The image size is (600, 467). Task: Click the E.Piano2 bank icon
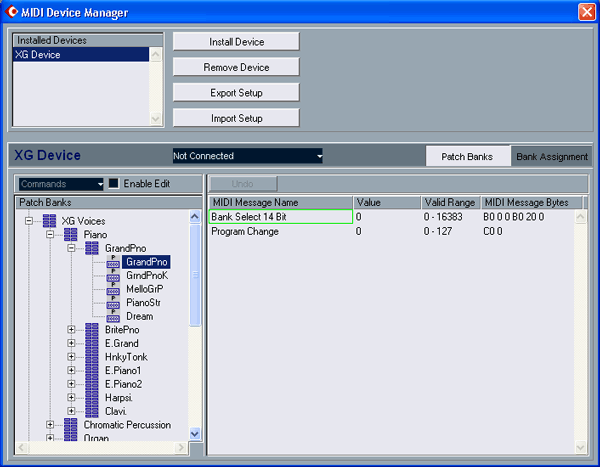(x=92, y=384)
